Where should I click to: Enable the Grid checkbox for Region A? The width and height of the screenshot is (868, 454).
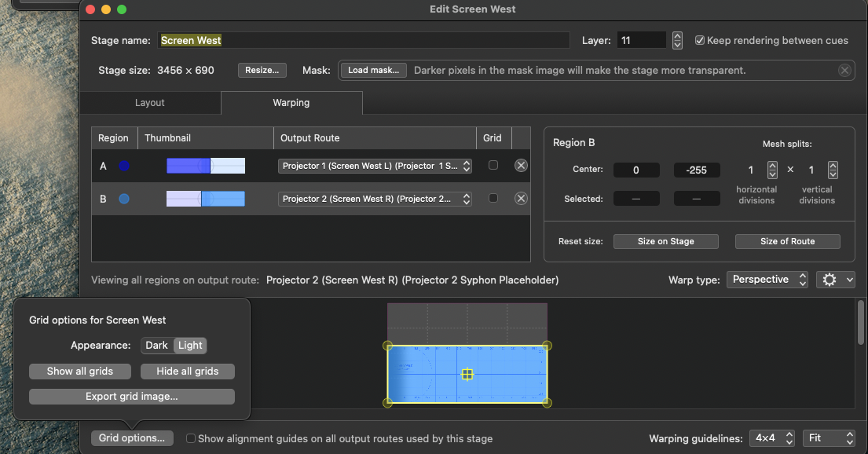(x=494, y=165)
